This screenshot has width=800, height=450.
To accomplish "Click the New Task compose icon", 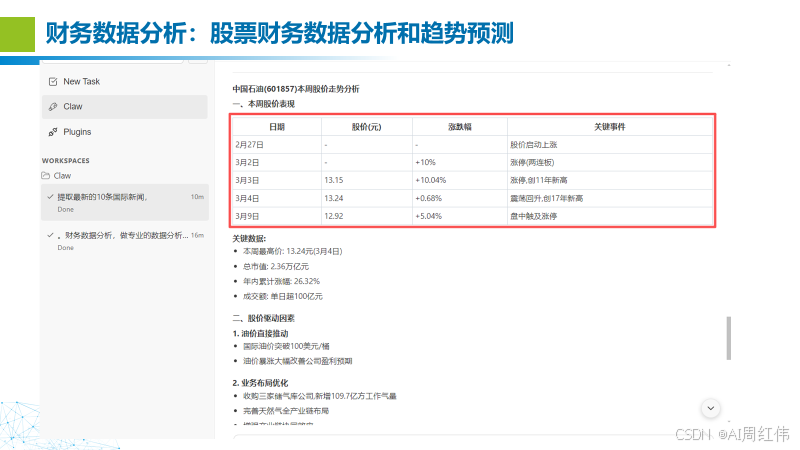I will 53,82.
